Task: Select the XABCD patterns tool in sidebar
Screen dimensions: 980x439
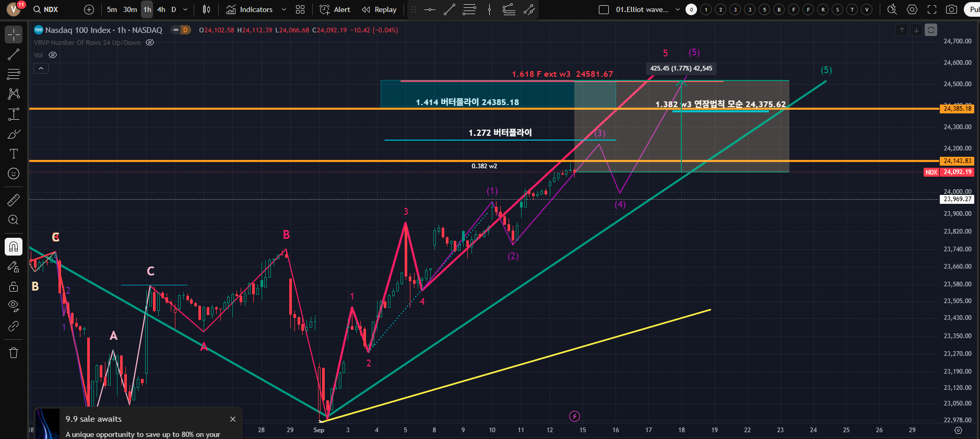Action: [14, 94]
